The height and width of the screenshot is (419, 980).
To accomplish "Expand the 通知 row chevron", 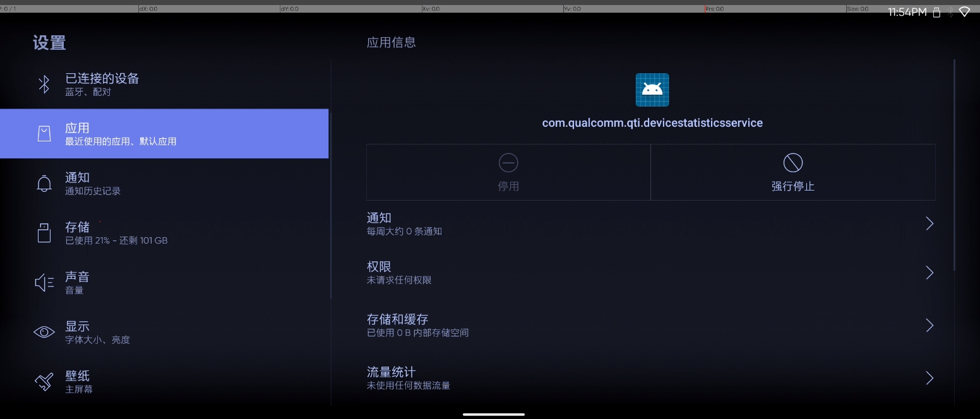I will click(929, 223).
